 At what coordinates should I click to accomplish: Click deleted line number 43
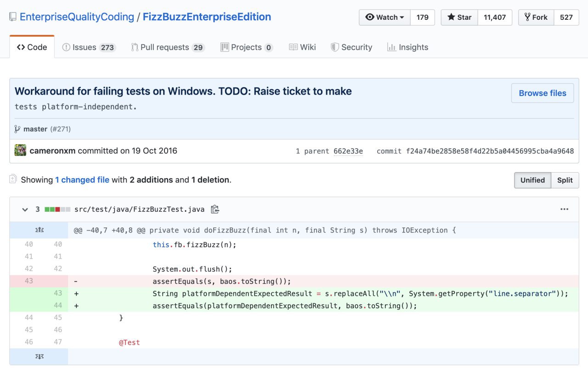pos(29,281)
